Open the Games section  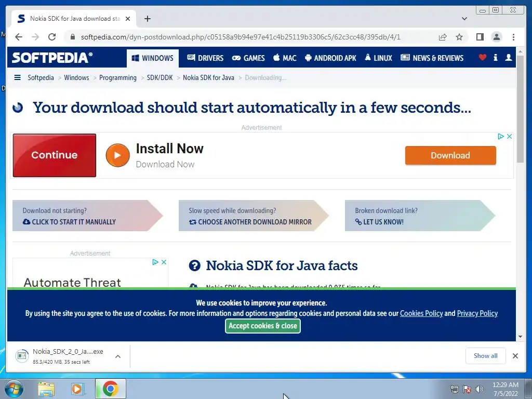[x=248, y=58]
